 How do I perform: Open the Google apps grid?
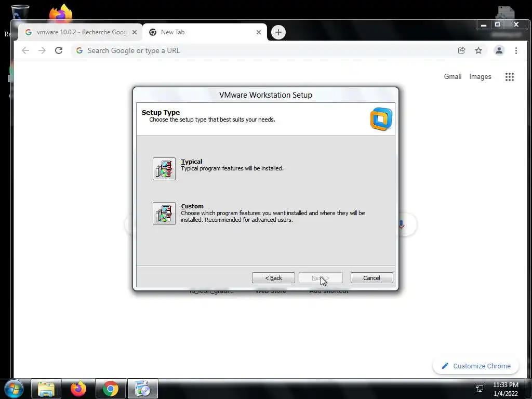[x=509, y=77]
